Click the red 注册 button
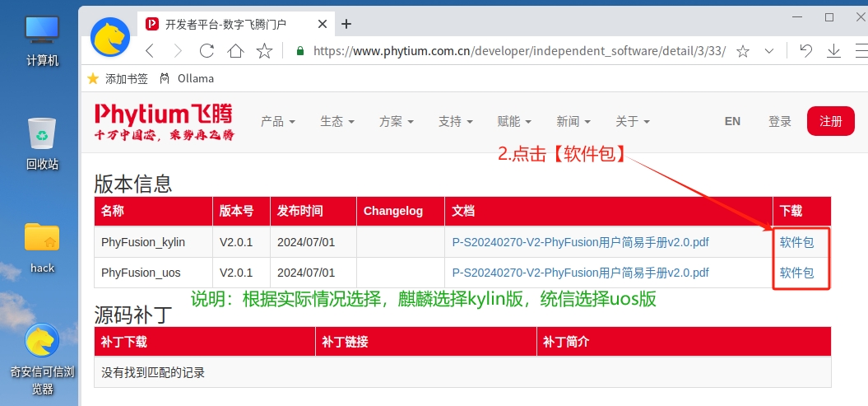This screenshot has height=406, width=868. point(831,121)
